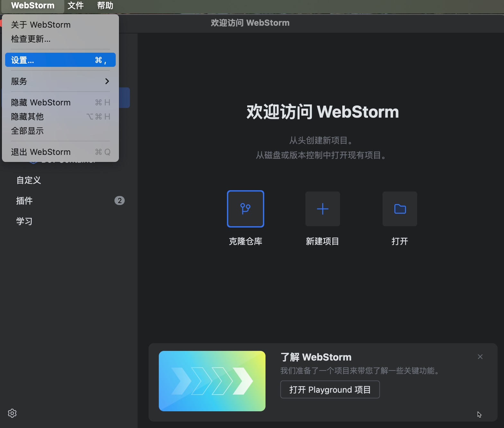Open the 帮助 menu in menu bar
This screenshot has width=504, height=428.
(105, 6)
